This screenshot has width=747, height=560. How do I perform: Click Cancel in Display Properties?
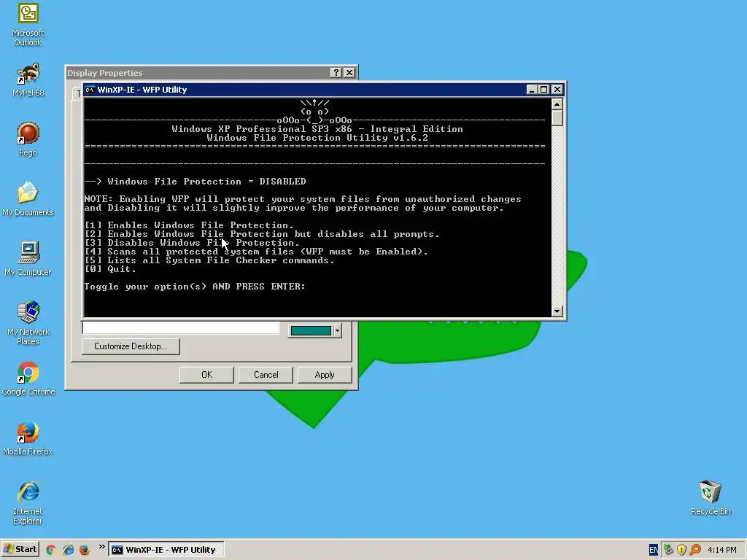266,375
